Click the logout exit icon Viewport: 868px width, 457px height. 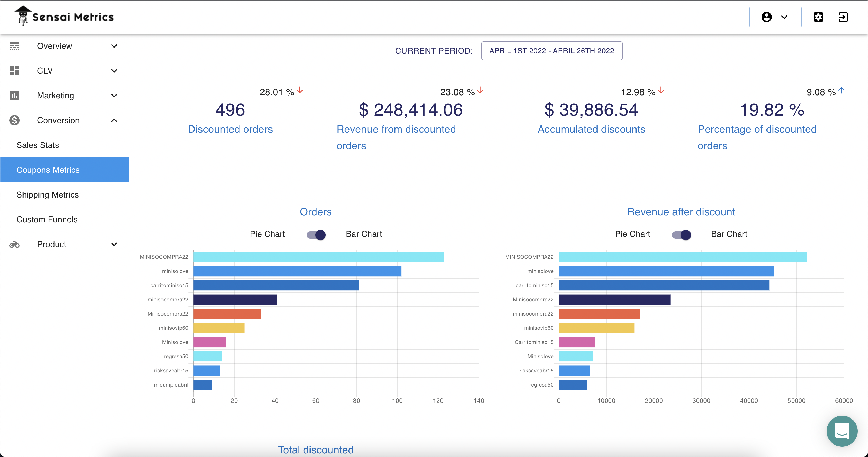pos(843,17)
